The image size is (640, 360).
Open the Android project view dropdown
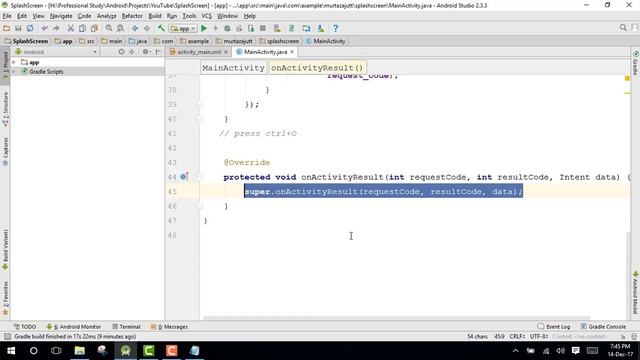coord(56,52)
